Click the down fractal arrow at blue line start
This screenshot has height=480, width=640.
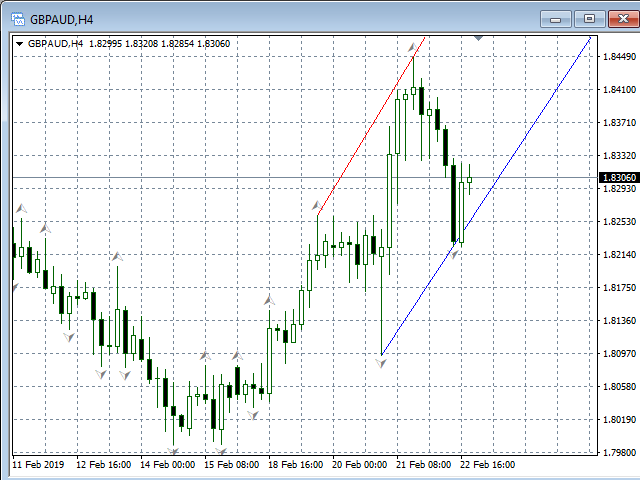point(381,362)
